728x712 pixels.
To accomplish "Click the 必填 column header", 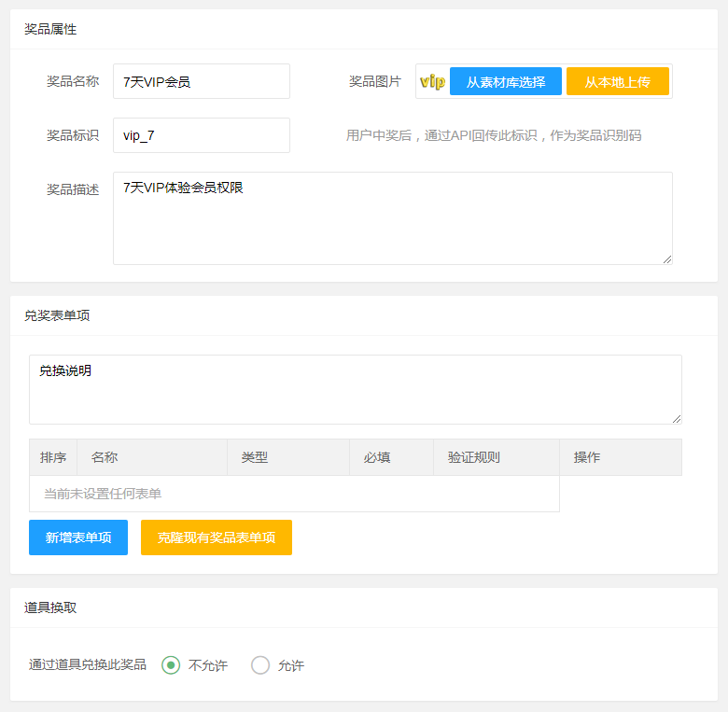I will pos(391,457).
